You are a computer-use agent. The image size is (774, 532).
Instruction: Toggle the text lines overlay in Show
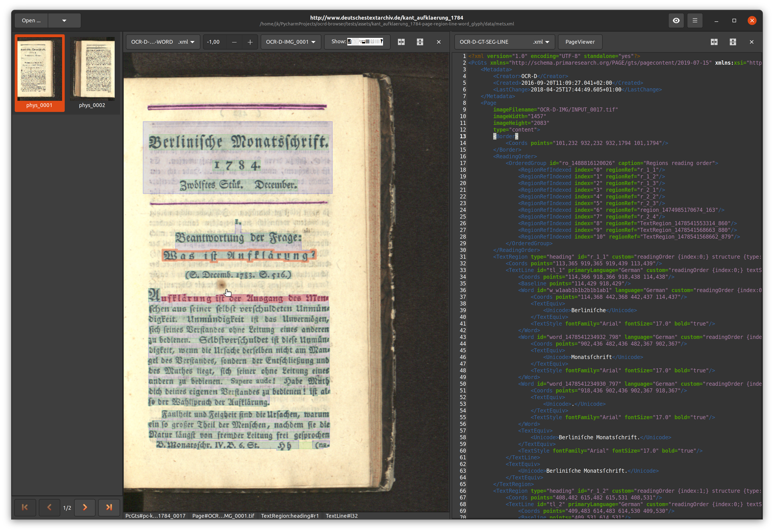(x=368, y=42)
